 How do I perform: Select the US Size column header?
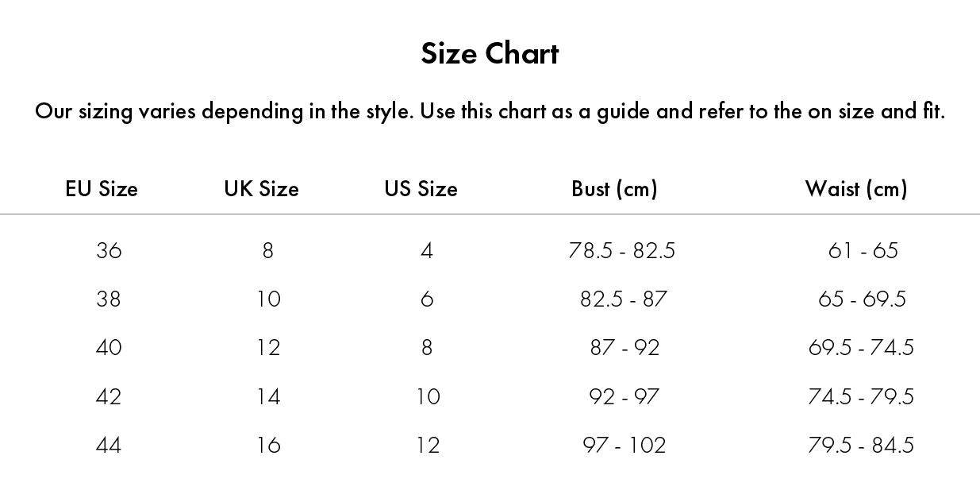(421, 189)
